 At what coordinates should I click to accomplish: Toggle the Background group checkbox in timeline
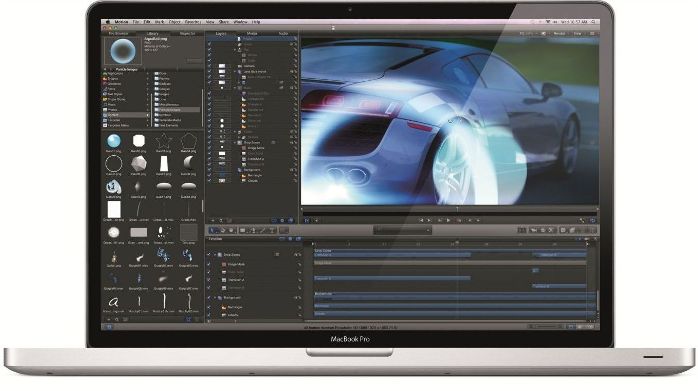point(209,297)
